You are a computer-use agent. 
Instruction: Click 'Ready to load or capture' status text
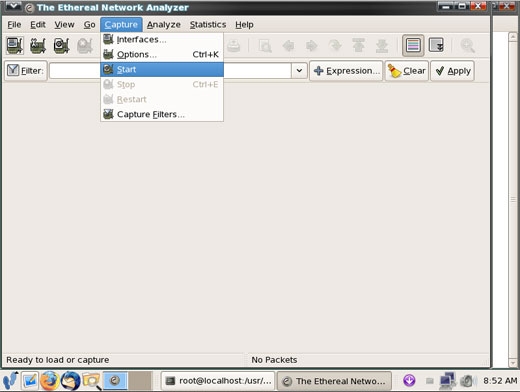coord(58,360)
